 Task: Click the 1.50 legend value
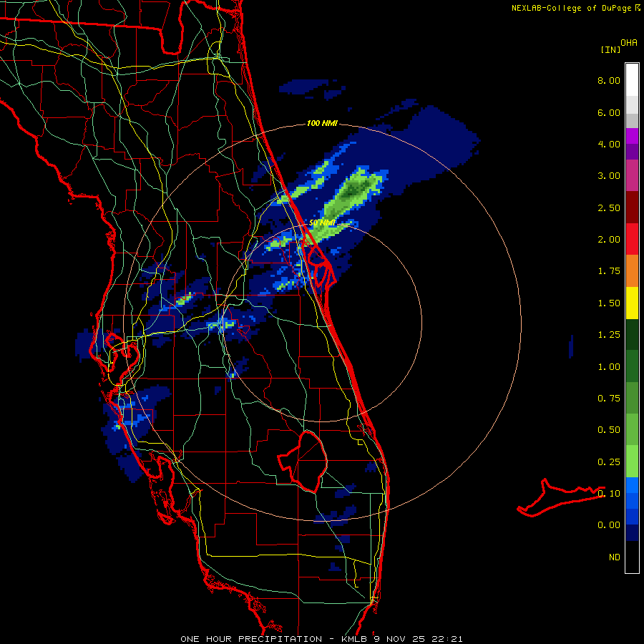609,303
